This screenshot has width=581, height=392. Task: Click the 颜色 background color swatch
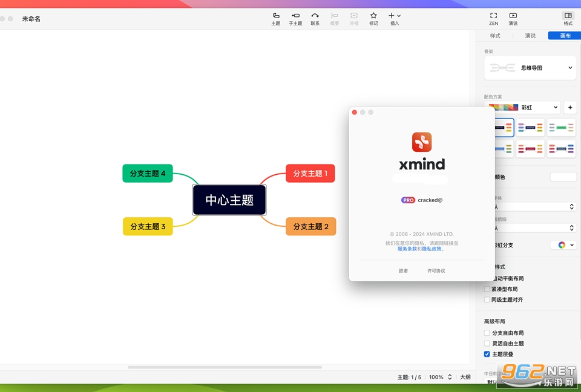(x=563, y=177)
